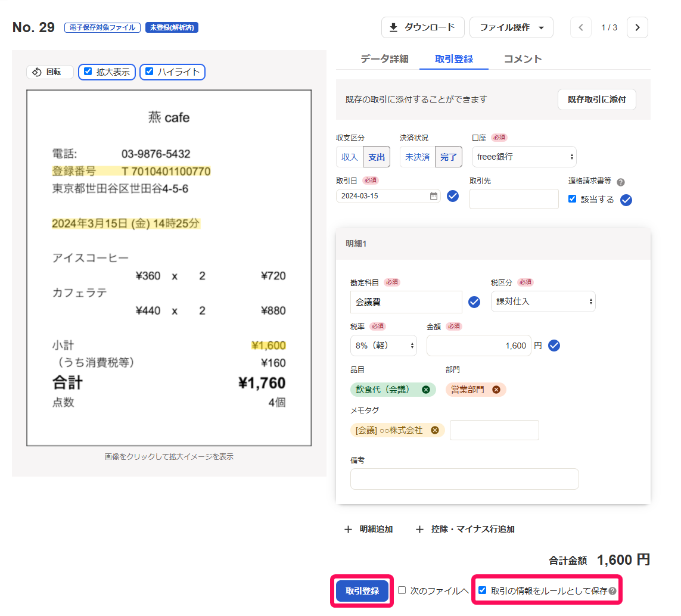This screenshot has width=681, height=616.
Task: Uncheck 取引の情報をルールとして保存
Action: [482, 590]
